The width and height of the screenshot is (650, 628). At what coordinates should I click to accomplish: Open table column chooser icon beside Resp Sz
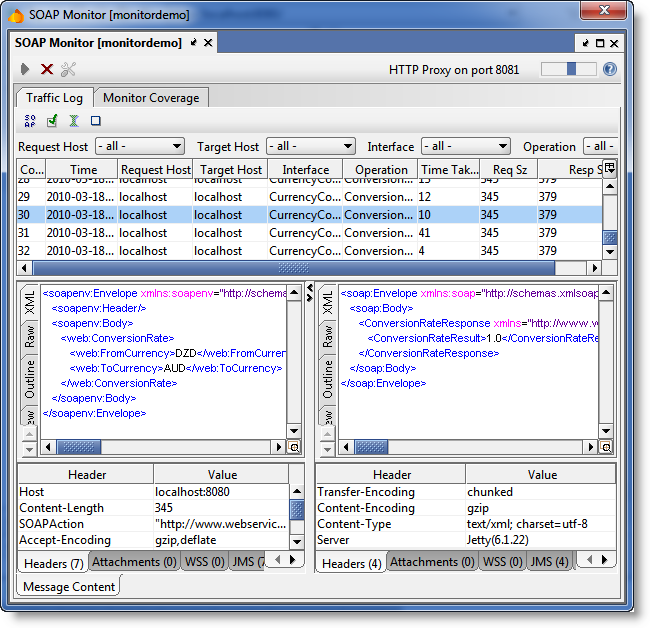click(610, 168)
